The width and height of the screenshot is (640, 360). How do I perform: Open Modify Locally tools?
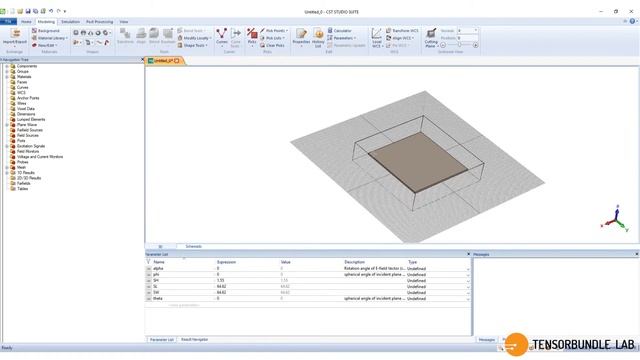194,38
